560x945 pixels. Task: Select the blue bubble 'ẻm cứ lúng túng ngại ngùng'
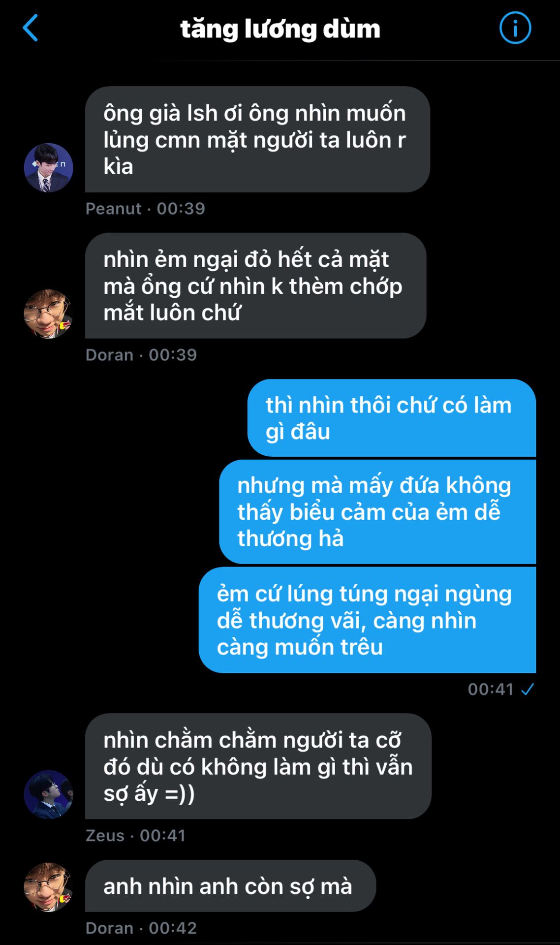point(367,620)
